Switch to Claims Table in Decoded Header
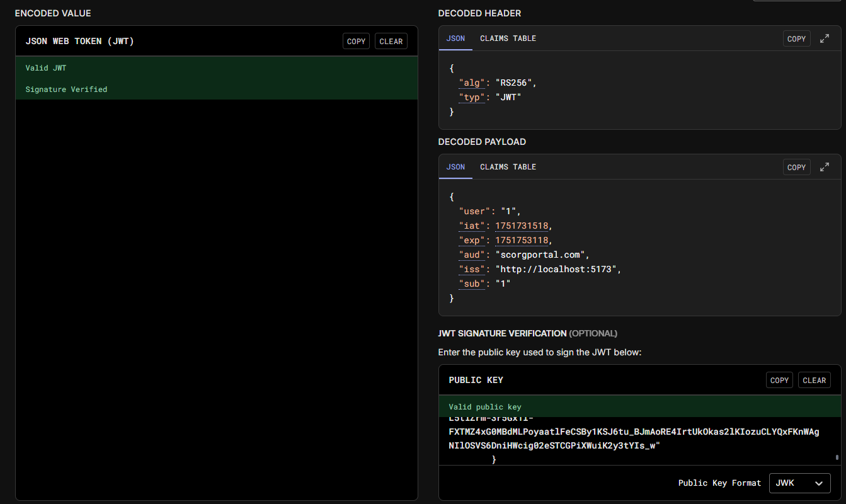Image resolution: width=846 pixels, height=504 pixels. [508, 38]
